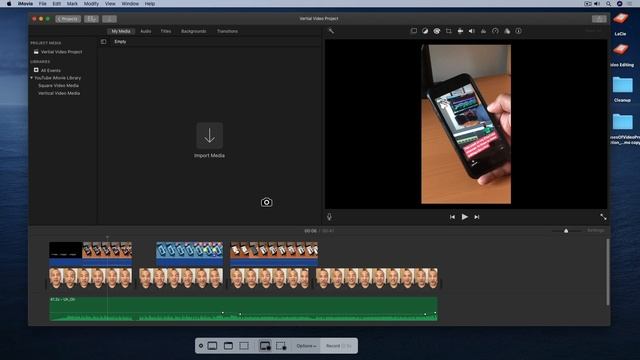640x360 pixels.
Task: Open the Titles tab
Action: point(166,31)
